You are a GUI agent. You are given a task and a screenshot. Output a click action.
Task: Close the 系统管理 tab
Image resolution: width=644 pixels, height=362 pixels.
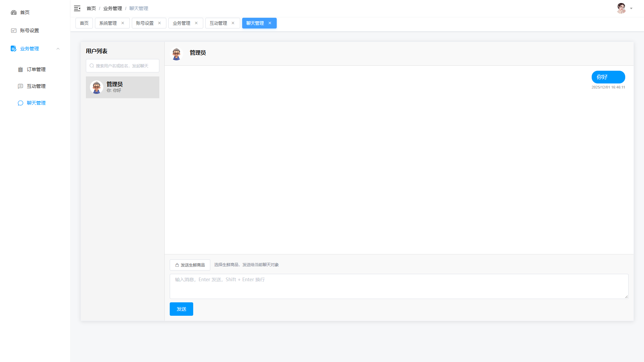point(123,23)
